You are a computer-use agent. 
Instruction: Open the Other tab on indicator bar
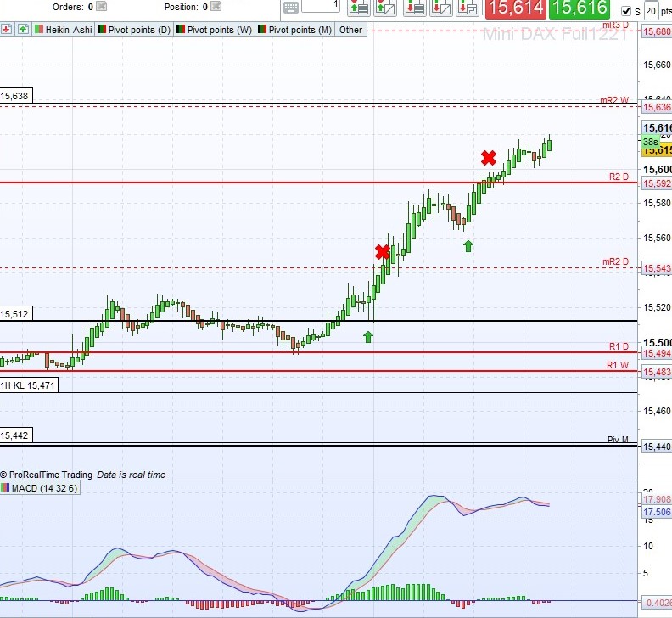pyautogui.click(x=350, y=30)
